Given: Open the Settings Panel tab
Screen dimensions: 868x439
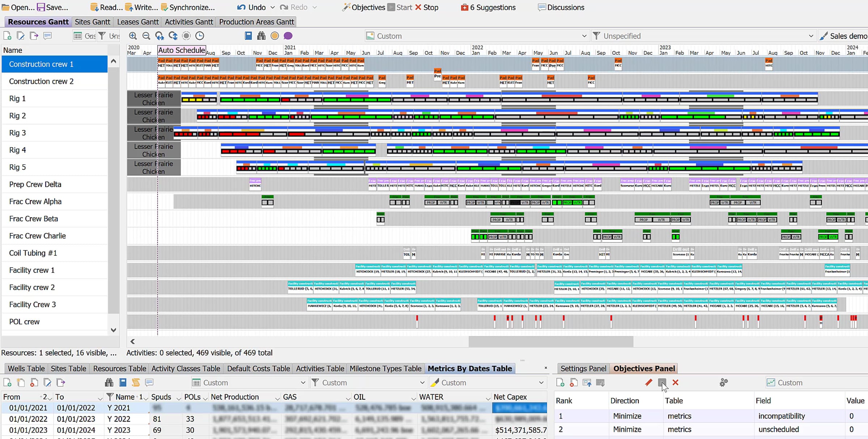Looking at the screenshot, I should pos(583,368).
